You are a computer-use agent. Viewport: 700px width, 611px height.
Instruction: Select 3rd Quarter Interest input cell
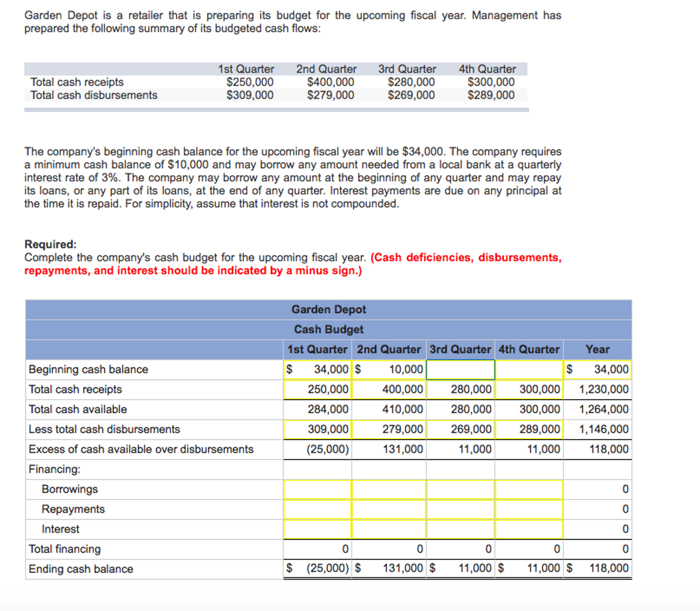pos(461,529)
